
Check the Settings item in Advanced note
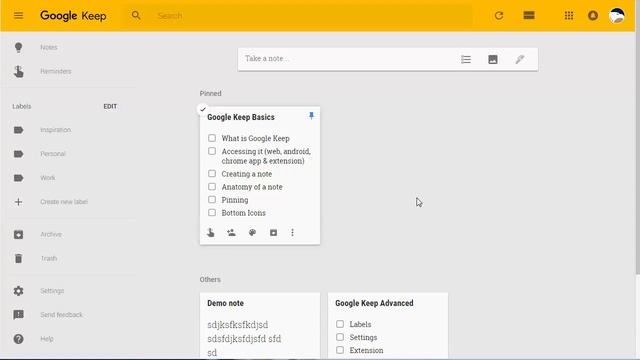point(340,337)
